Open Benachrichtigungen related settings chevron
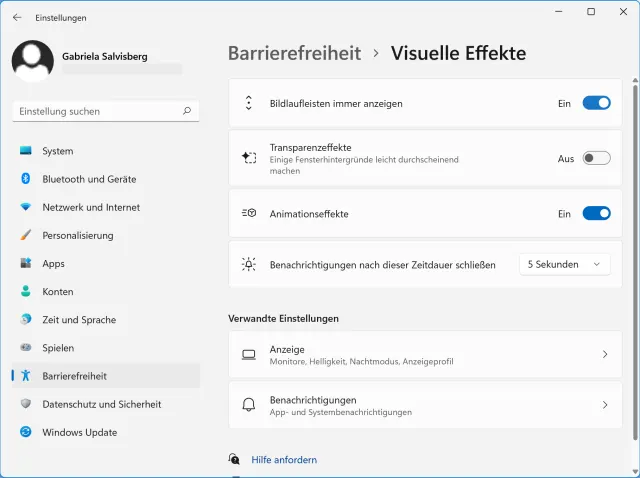 (605, 405)
